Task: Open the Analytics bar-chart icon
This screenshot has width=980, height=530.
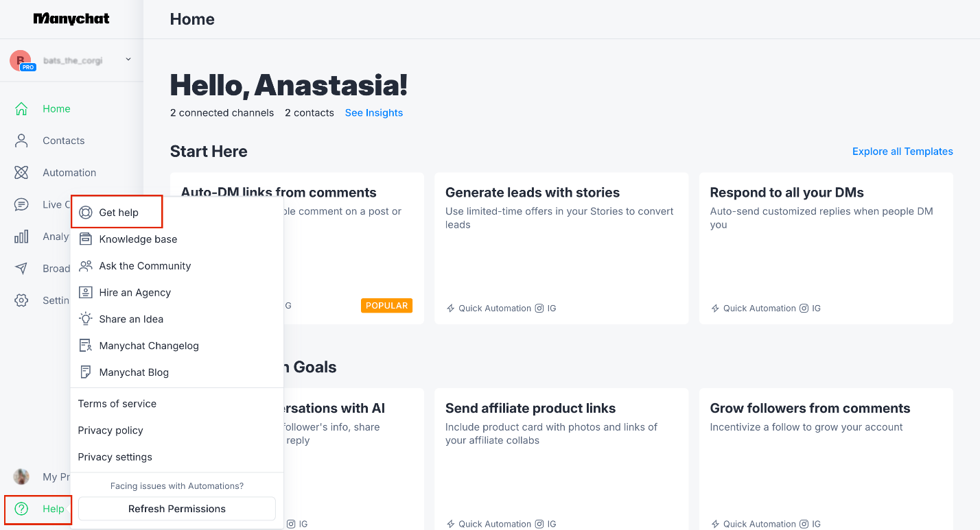Action: 21,236
